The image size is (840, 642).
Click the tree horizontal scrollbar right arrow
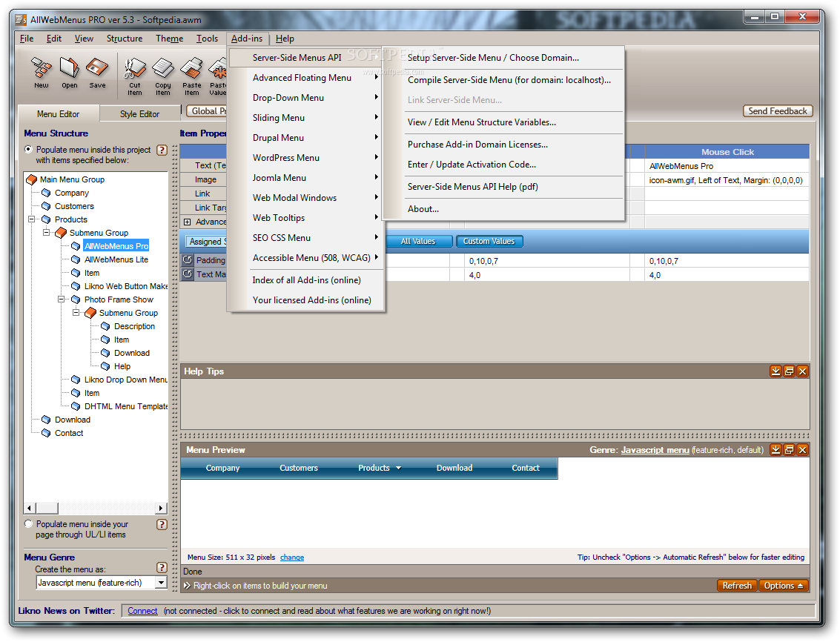[160, 508]
